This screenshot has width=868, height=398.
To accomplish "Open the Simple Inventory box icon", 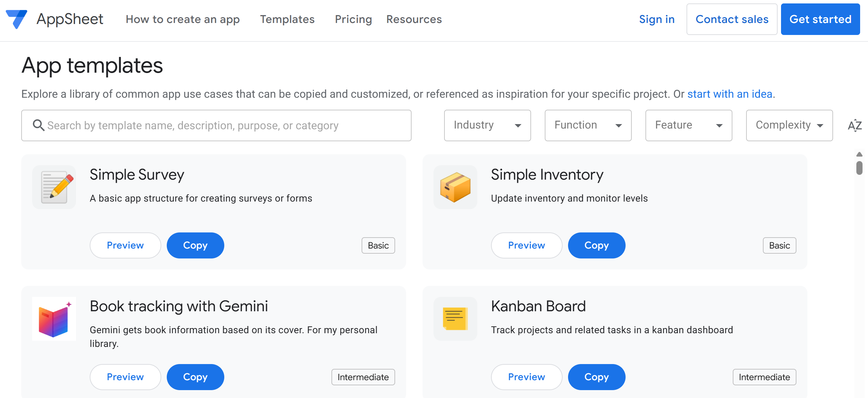I will click(455, 187).
